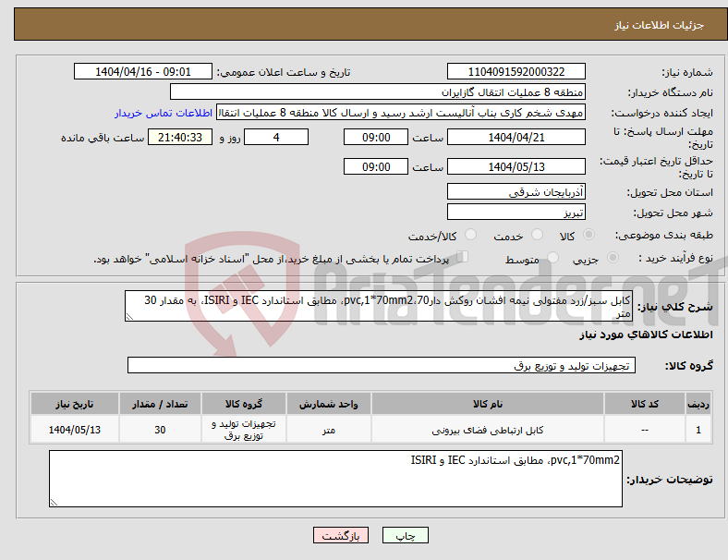The height and width of the screenshot is (560, 728).
Task: Click resize handle of توضیحات خریدار textarea
Action: point(54,503)
